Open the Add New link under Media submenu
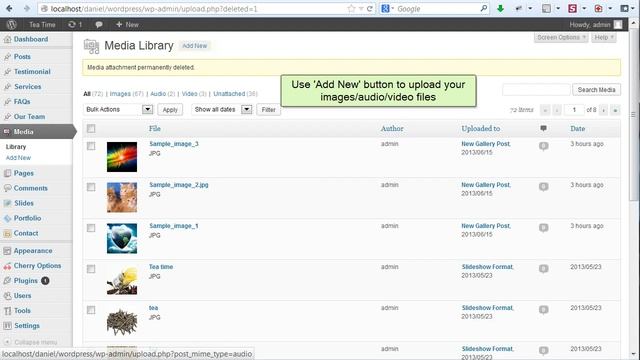Image resolution: width=640 pixels, height=360 pixels. point(18,158)
